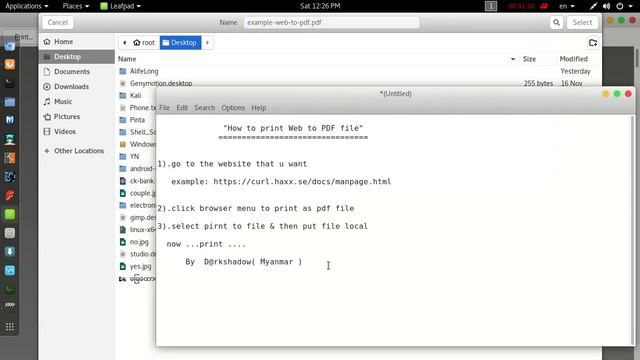Viewport: 640px width, 360px height.
Task: Click the green app icon in dock
Action: pyautogui.click(x=10, y=214)
